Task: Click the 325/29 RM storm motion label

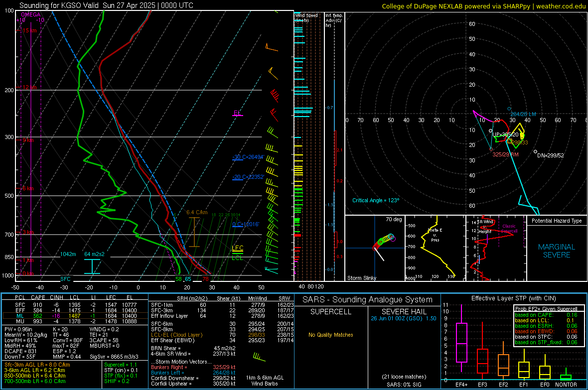Action: click(505, 154)
